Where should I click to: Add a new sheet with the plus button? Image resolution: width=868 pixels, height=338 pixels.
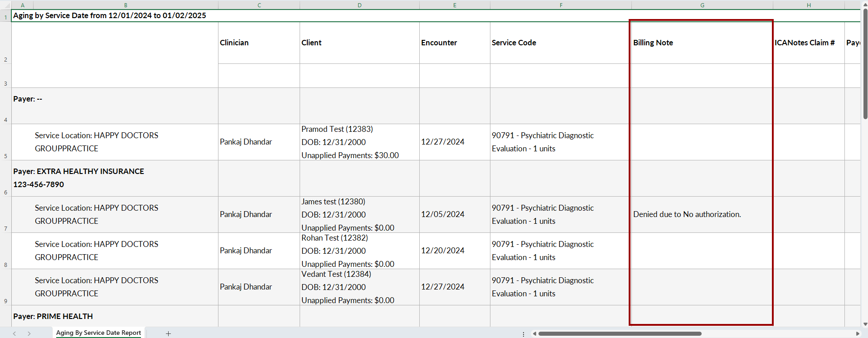(x=168, y=333)
